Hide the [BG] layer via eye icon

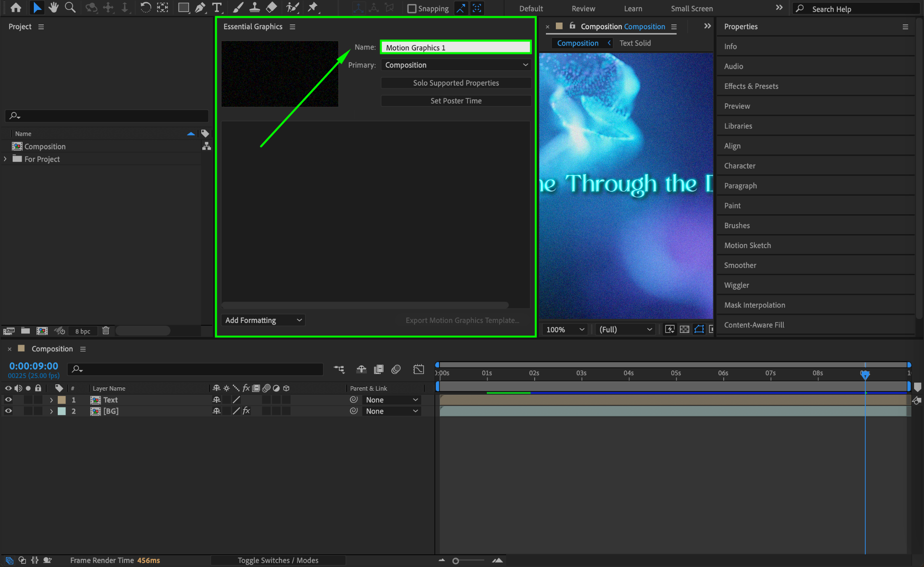(x=8, y=411)
